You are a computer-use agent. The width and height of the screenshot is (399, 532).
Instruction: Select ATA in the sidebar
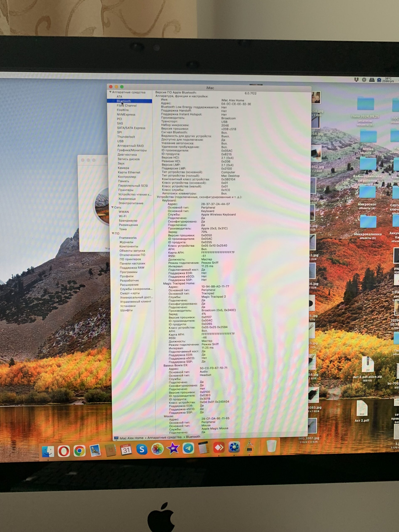pos(119,97)
